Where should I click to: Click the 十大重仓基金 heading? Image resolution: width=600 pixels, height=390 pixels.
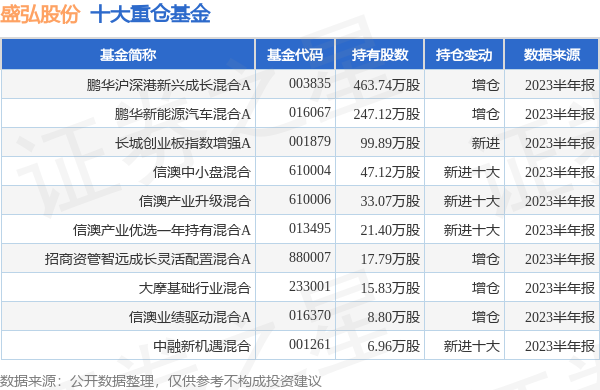[150, 14]
